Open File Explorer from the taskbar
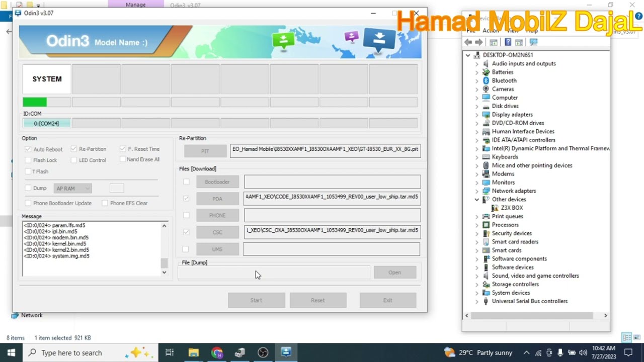This screenshot has width=644, height=362. [x=194, y=352]
